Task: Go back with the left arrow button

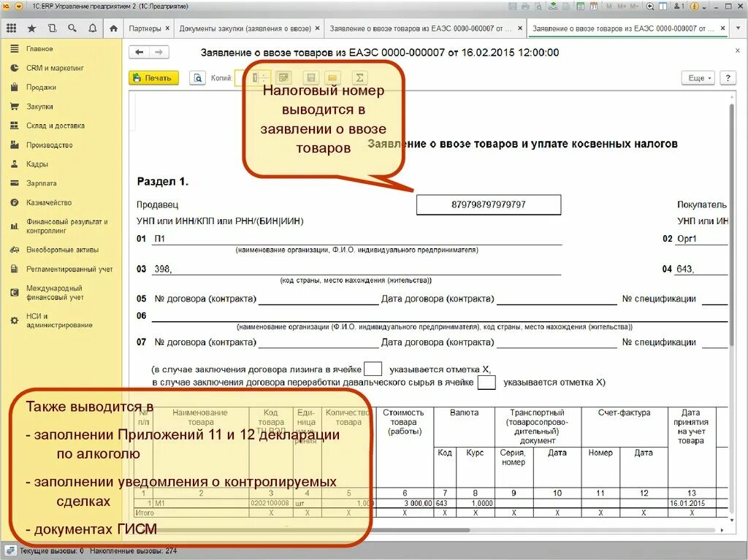Action: pos(140,52)
